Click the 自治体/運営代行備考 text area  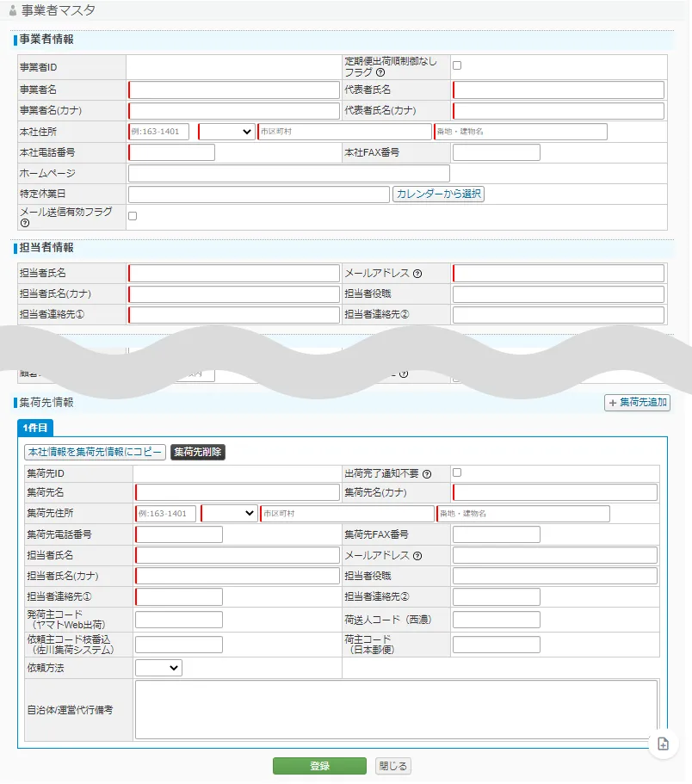[396, 710]
